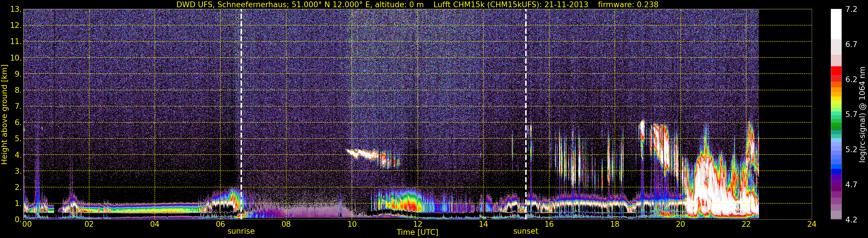The width and height of the screenshot is (868, 238).
Task: Click the x-axis tick label "24"
Action: click(x=812, y=224)
